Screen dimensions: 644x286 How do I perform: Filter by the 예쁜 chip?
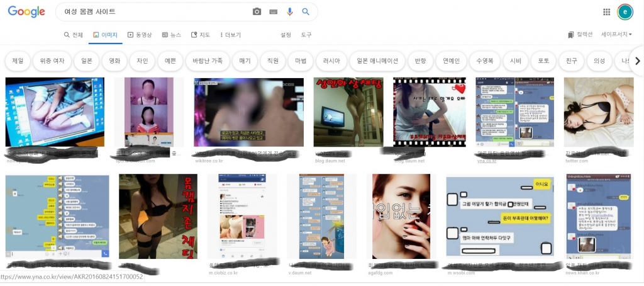170,61
